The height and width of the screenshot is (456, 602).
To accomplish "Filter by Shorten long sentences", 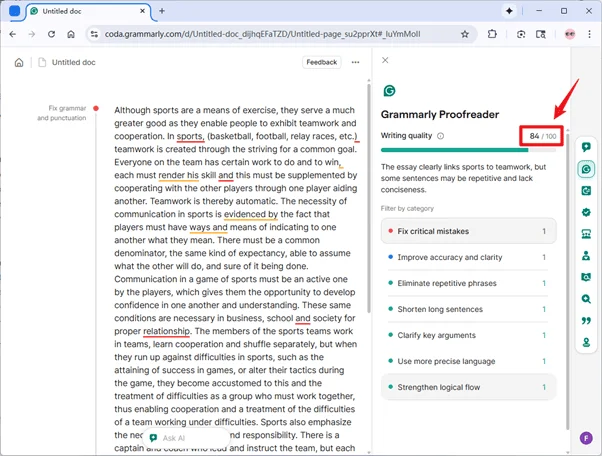I will 468,309.
